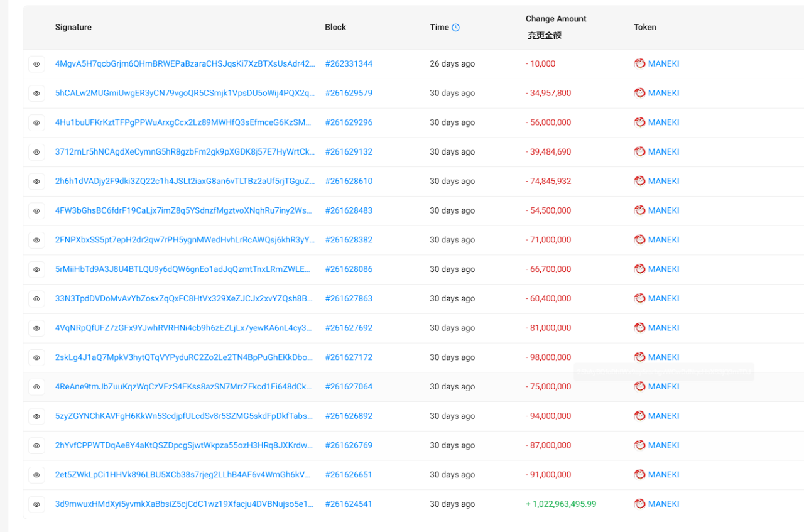This screenshot has height=532, width=804.
Task: Click eye icon for signature 2FNPXbxSS5pt7
Action: (x=36, y=240)
